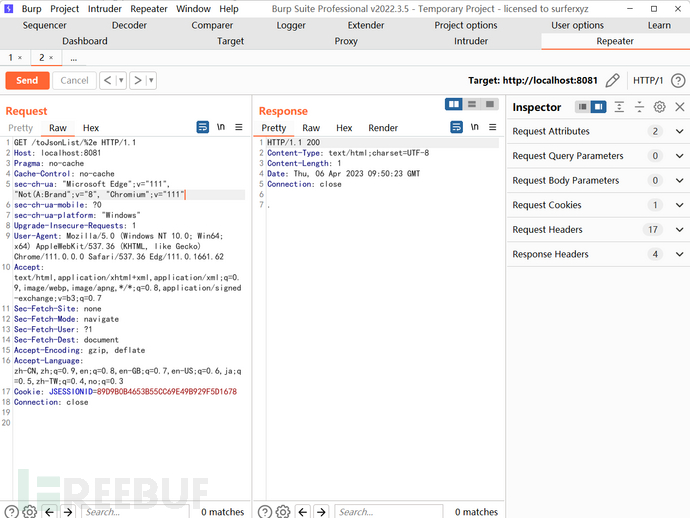This screenshot has width=690, height=518.
Task: Open Inspector settings gear
Action: [x=659, y=107]
